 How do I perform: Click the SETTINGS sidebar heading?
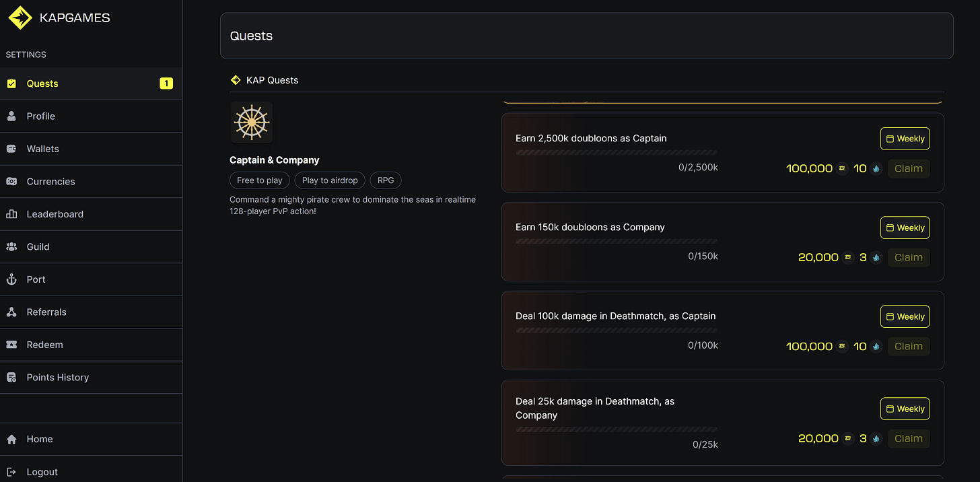pyautogui.click(x=26, y=55)
